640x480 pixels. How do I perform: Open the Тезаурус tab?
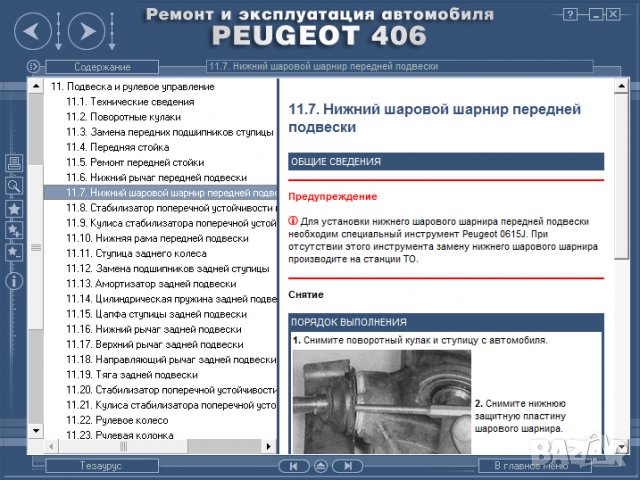[101, 465]
